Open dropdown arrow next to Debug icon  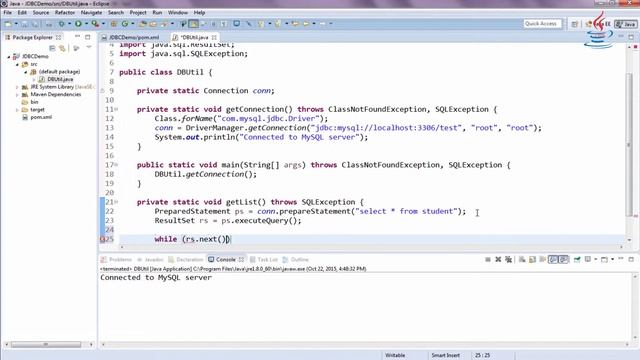click(69, 24)
